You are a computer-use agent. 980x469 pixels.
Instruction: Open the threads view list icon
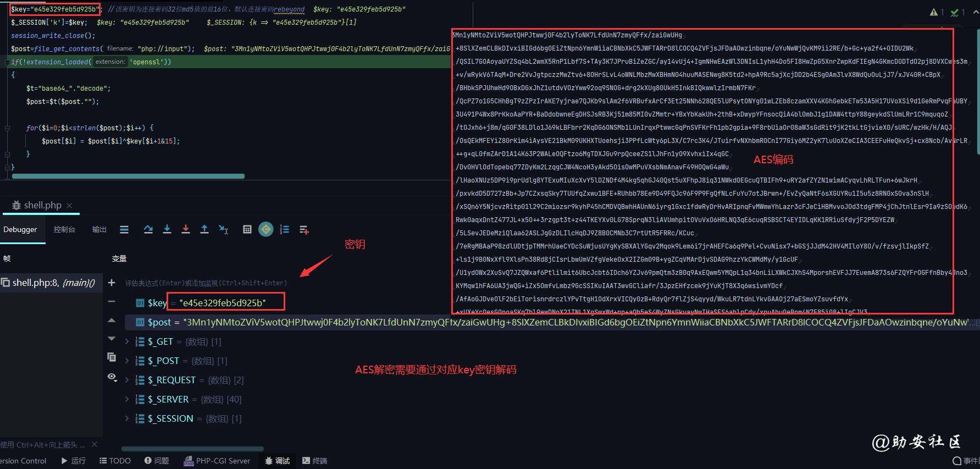124,230
